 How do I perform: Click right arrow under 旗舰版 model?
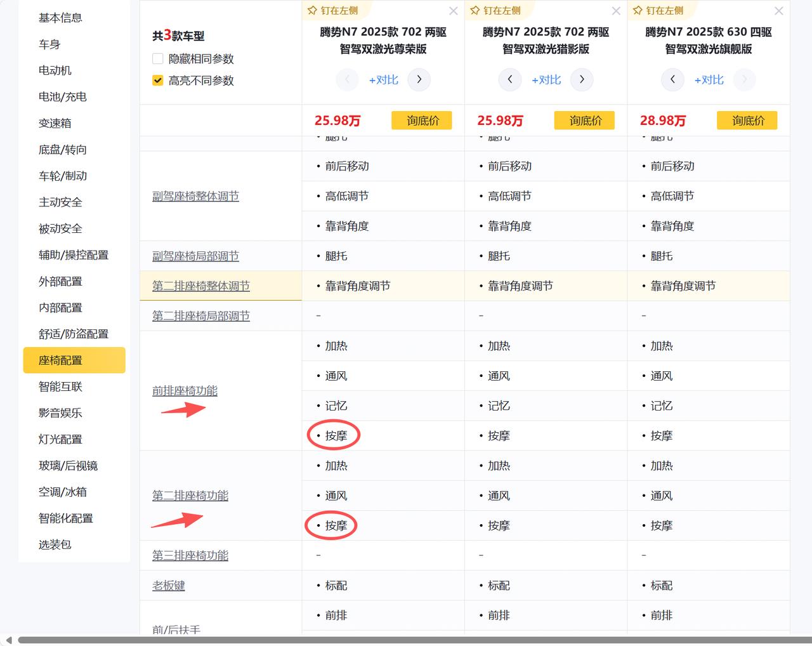pyautogui.click(x=745, y=79)
